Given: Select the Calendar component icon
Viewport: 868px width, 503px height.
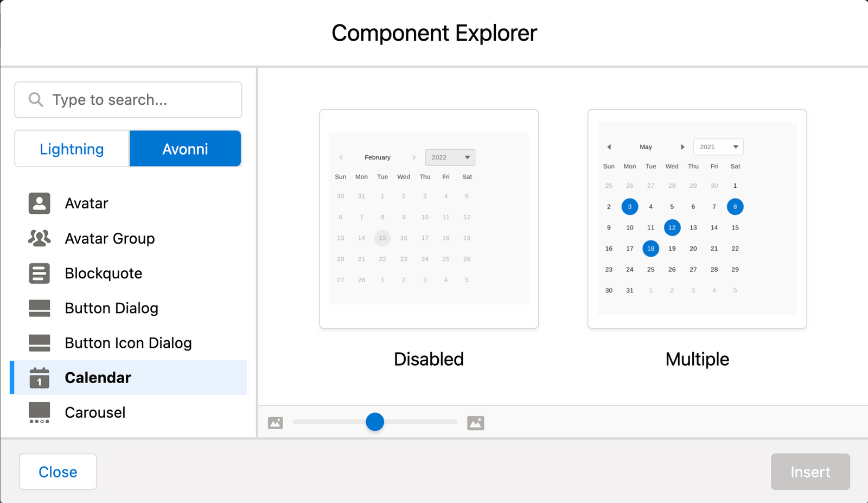Looking at the screenshot, I should point(39,377).
